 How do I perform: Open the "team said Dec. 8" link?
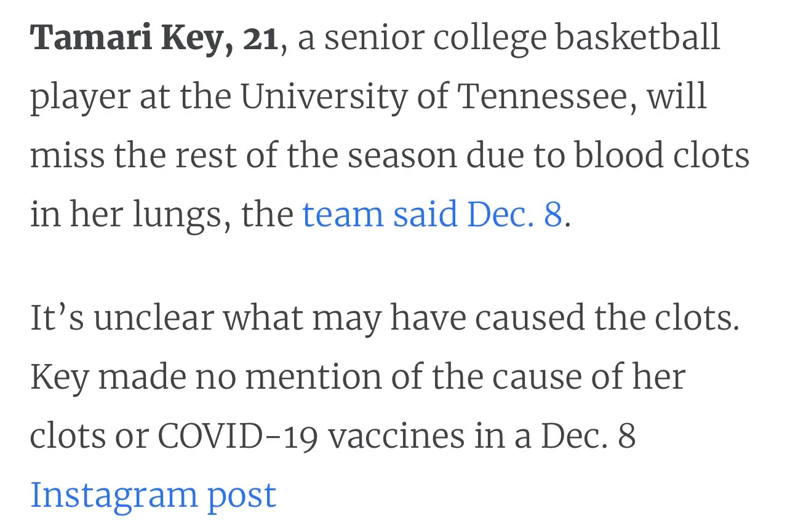pos(432,215)
